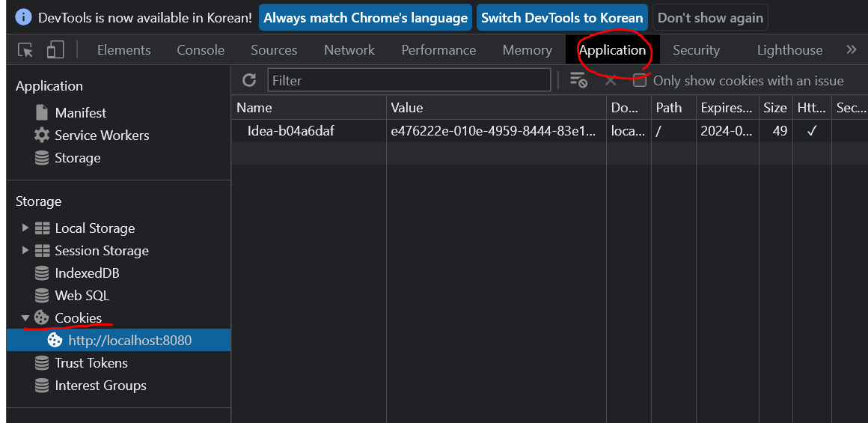Click the e476222e-010e-4959 cookie value cell
This screenshot has height=423, width=868.
click(496, 131)
